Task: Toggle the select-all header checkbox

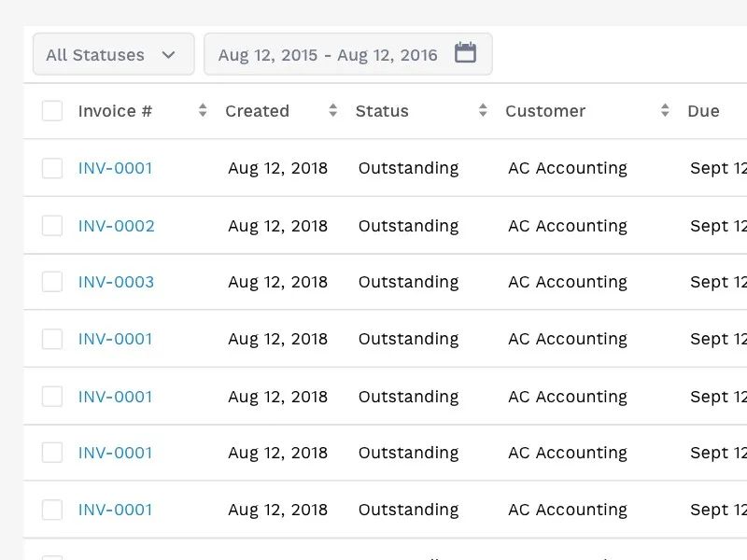Action: pyautogui.click(x=52, y=111)
